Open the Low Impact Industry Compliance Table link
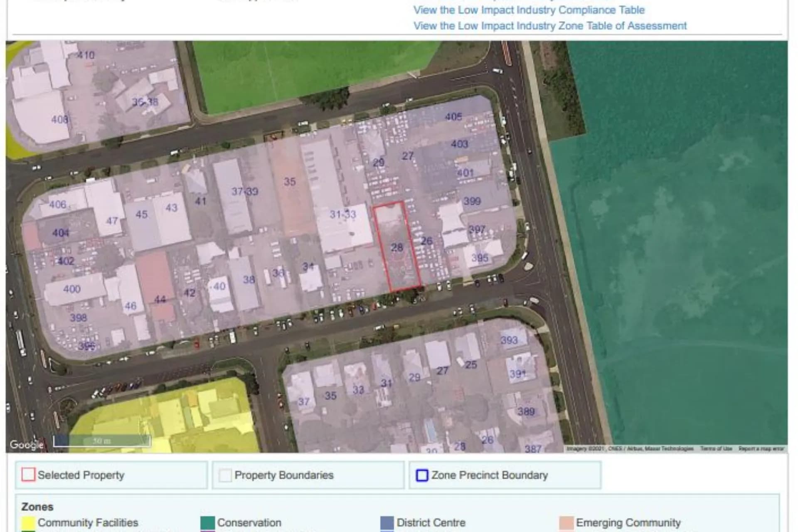 click(x=529, y=10)
